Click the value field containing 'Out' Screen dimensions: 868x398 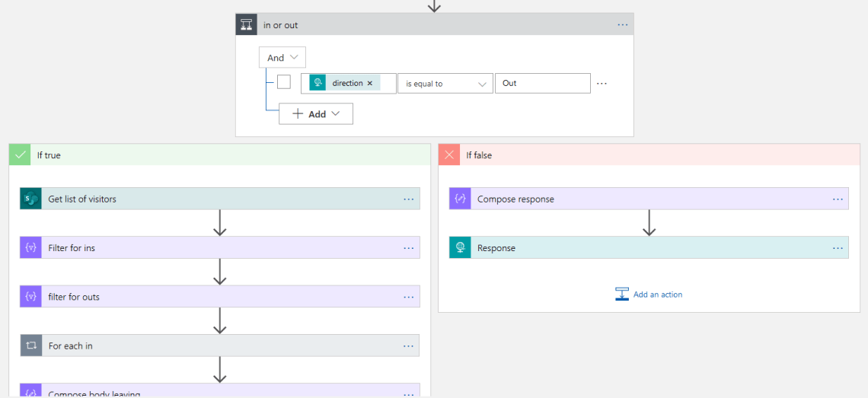click(542, 83)
